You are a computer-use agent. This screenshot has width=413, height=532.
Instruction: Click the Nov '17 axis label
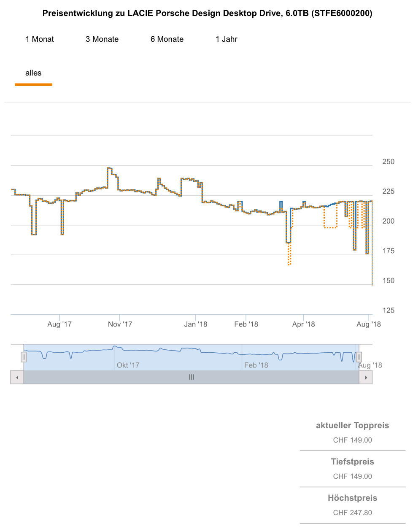pyautogui.click(x=120, y=324)
